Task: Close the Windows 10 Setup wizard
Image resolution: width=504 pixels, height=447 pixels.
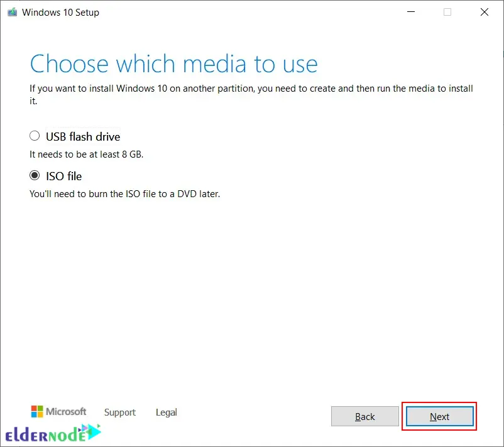Action: tap(484, 12)
